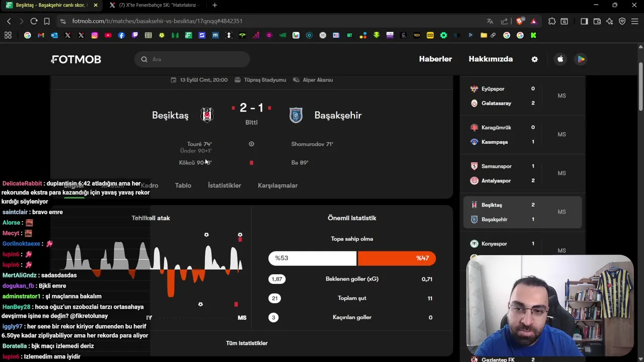Viewport: 644px width, 362px height.
Task: Click the Toplam şut label
Action: [x=352, y=298]
